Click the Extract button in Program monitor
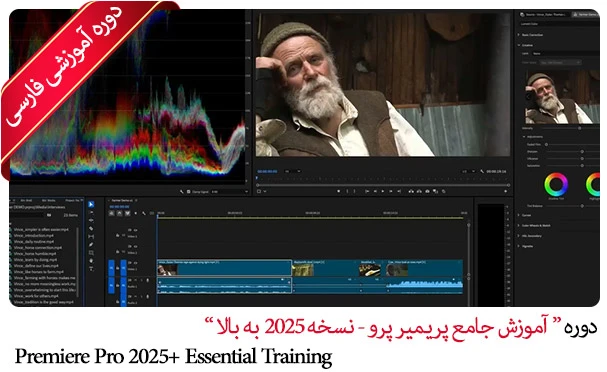 419,191
